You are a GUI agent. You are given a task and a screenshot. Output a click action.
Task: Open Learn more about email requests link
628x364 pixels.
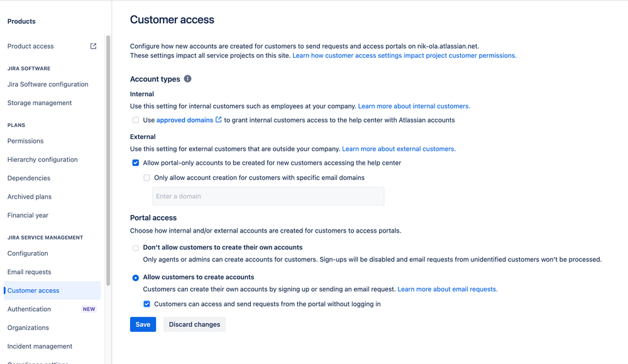(x=448, y=289)
